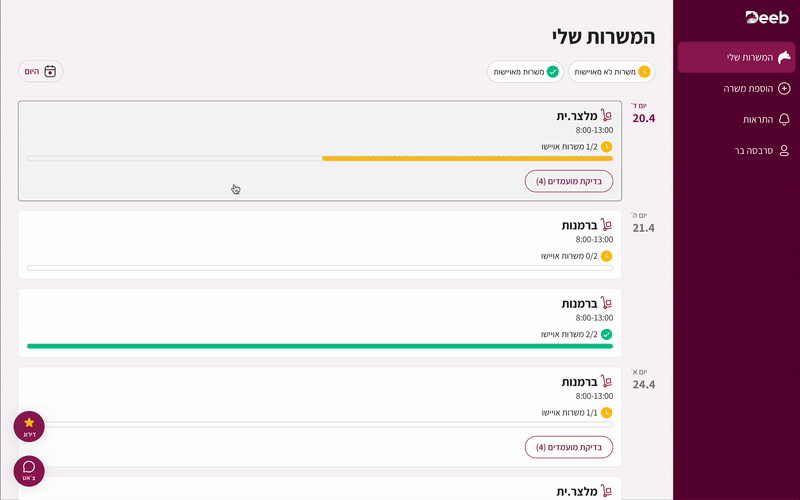800x500 pixels.
Task: Click בדיקת מועמדים (4) for 24.4 shift
Action: pos(569,447)
